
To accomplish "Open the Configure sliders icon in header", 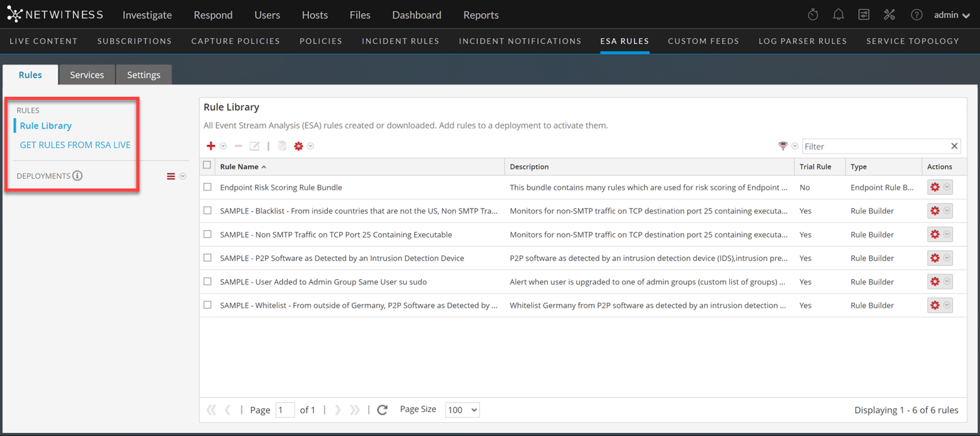I will (x=864, y=14).
